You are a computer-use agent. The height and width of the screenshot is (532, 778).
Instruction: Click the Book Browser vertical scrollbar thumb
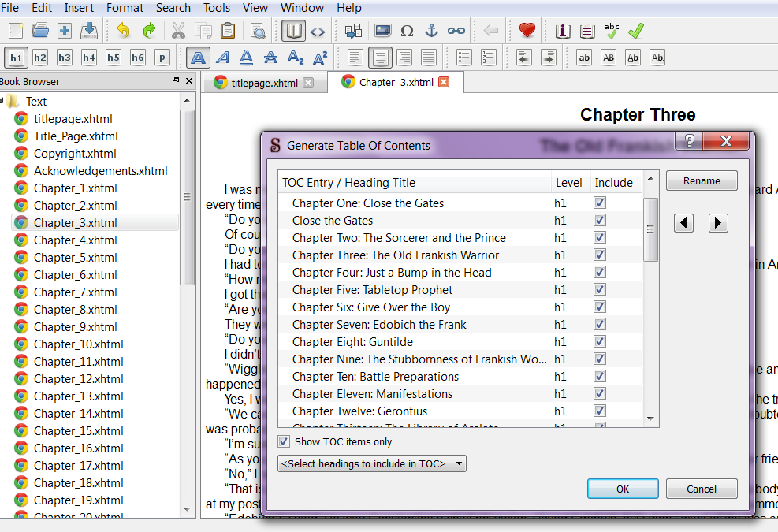point(187,197)
